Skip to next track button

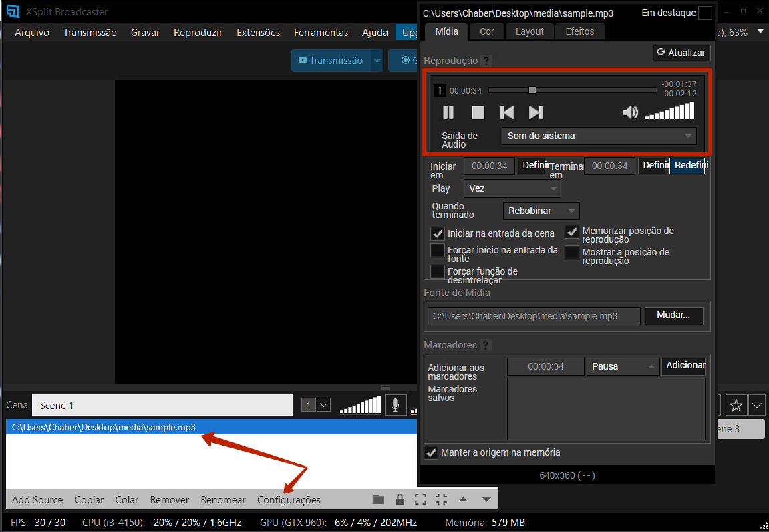coord(536,112)
